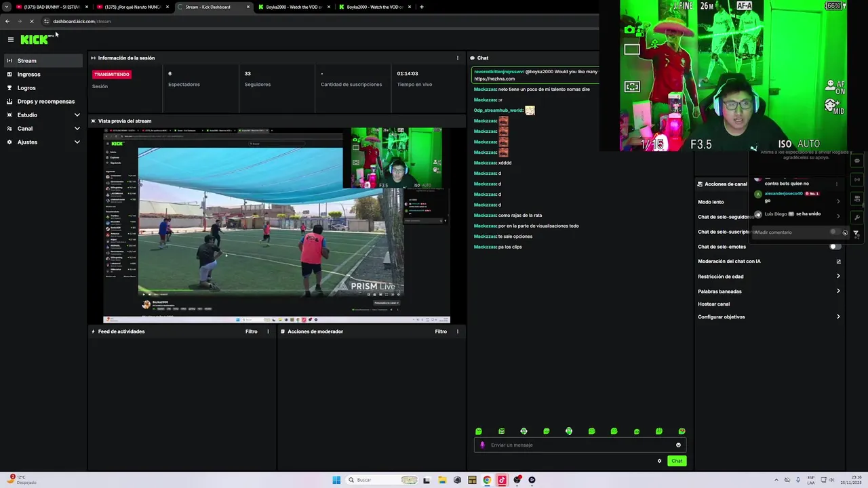This screenshot has width=868, height=488.
Task: Select Drops y recompensas in the sidebar
Action: click(x=43, y=102)
